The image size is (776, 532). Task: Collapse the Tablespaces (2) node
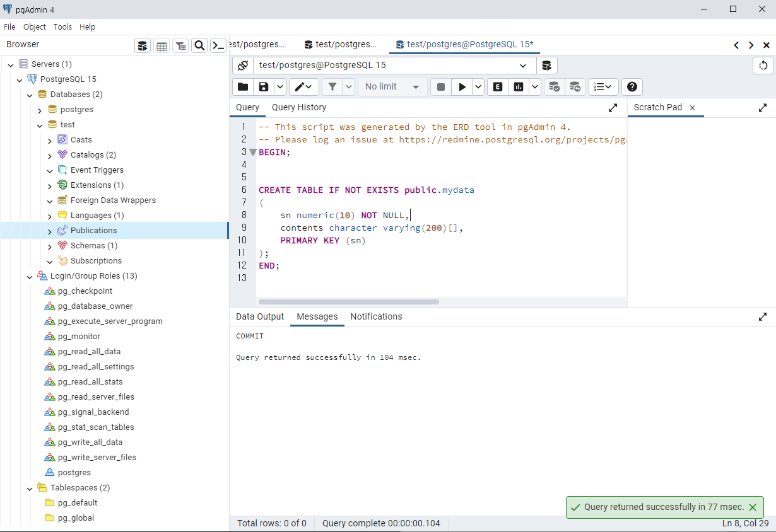[x=30, y=488]
